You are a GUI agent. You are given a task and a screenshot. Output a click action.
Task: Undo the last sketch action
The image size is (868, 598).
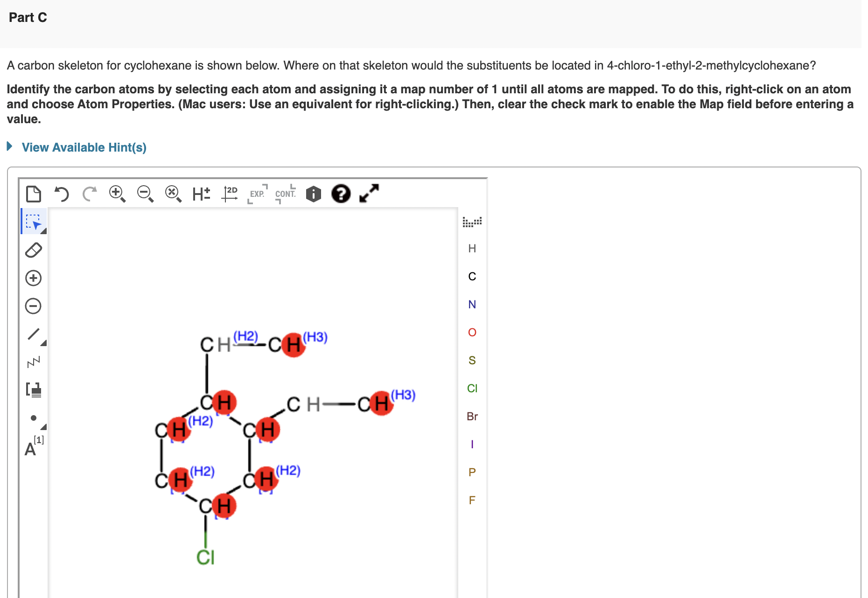click(x=62, y=194)
